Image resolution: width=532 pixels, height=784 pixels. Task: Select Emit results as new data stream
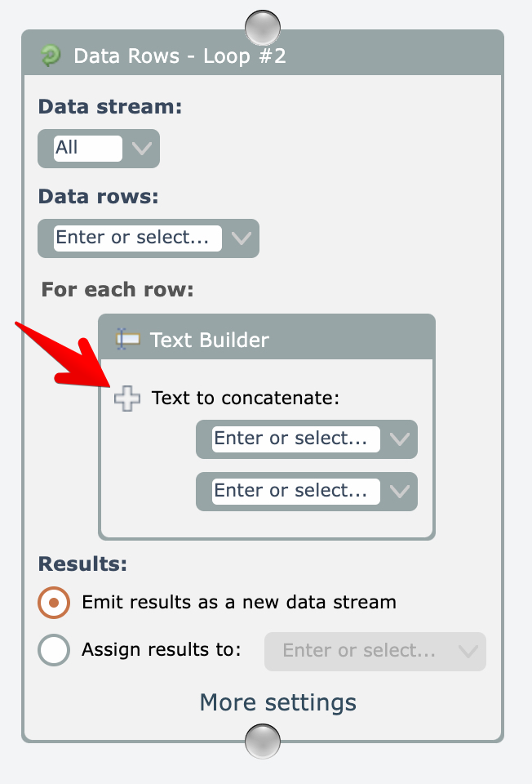pos(55,603)
